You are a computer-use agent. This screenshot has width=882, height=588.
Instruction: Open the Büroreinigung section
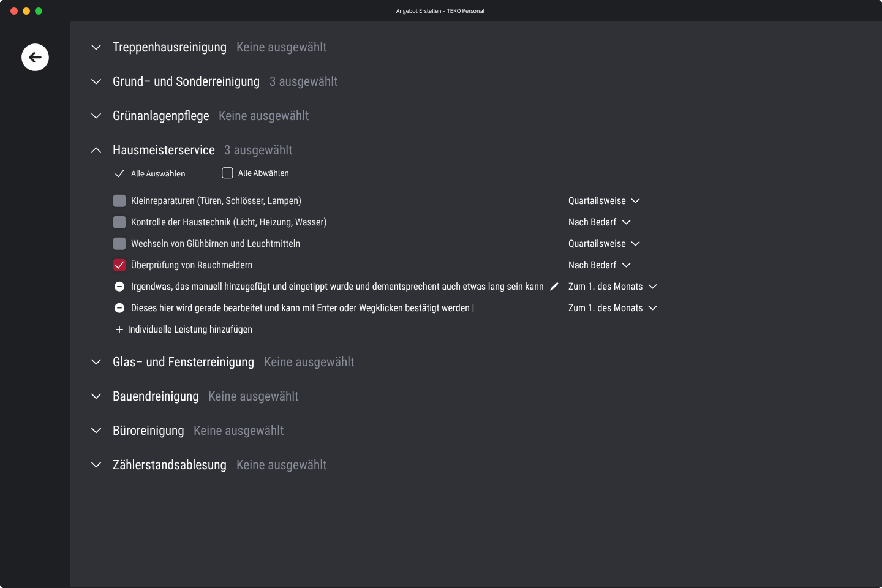coord(96,431)
